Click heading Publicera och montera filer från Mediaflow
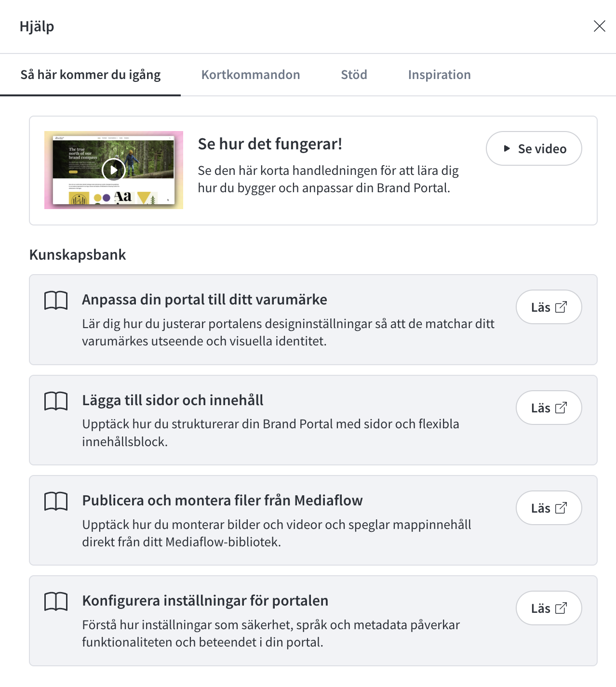 coord(222,501)
